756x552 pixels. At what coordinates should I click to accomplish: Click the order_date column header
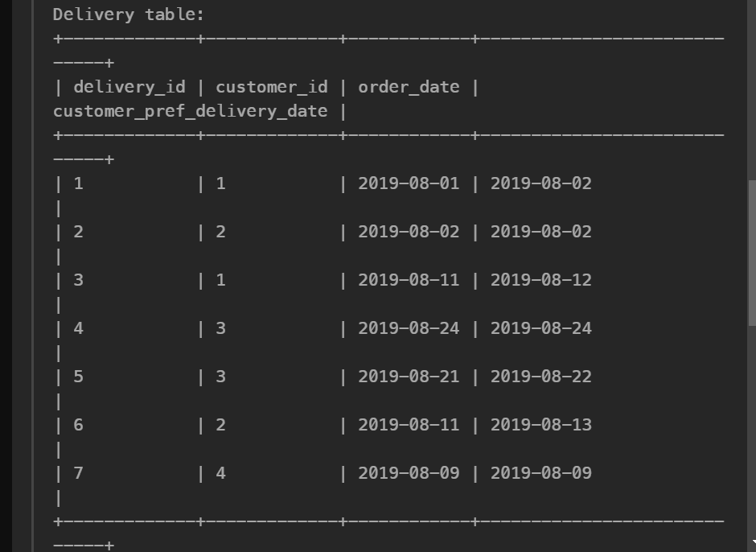409,88
